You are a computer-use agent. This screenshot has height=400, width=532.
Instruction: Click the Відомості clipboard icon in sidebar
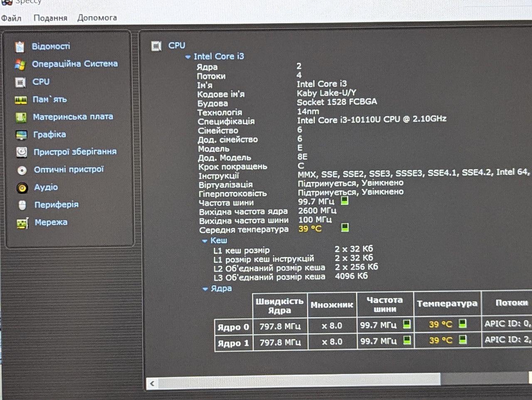click(x=20, y=47)
